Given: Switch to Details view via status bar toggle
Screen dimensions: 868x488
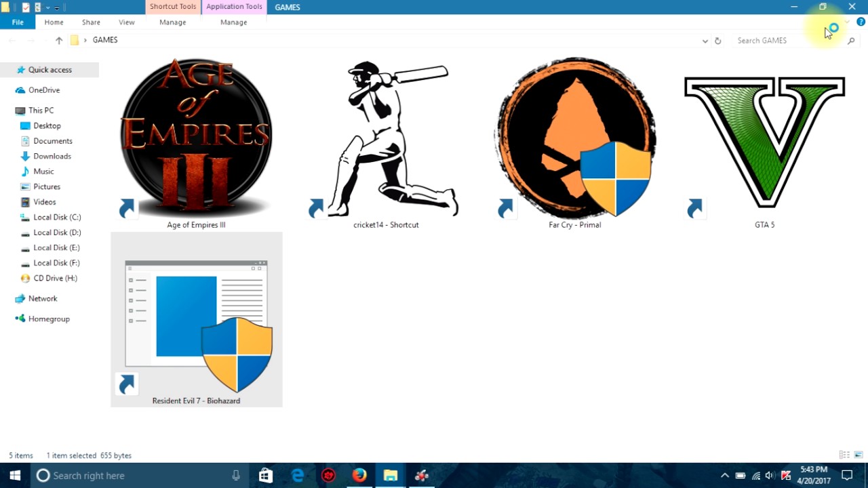Looking at the screenshot, I should click(x=844, y=455).
